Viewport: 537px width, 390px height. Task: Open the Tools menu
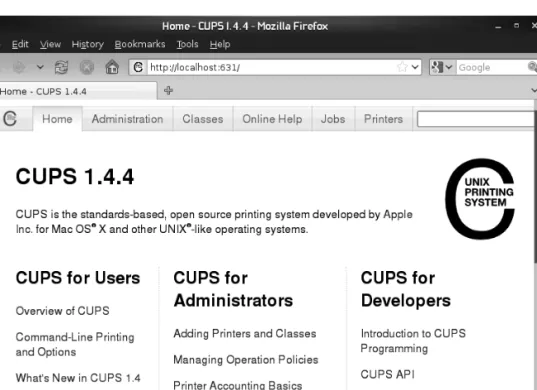pos(187,44)
